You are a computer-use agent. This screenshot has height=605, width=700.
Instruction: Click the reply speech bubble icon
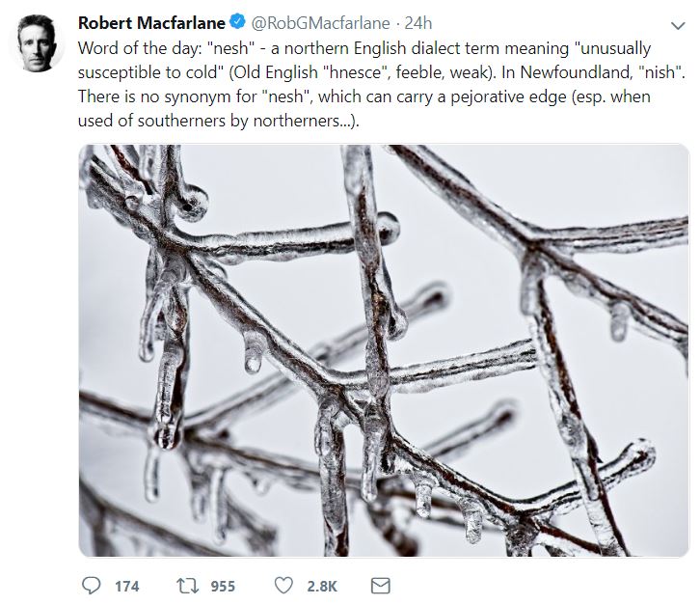(93, 586)
